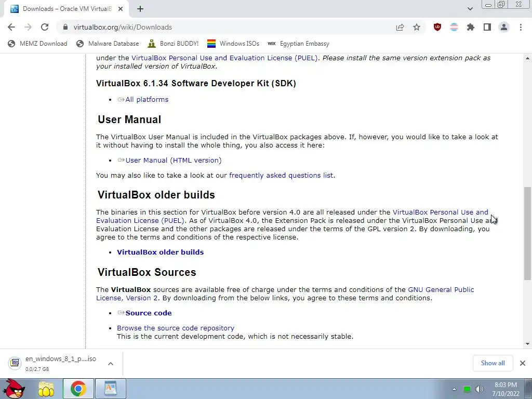The image size is (532, 399).
Task: Click the forward navigation arrow
Action: coord(28,27)
